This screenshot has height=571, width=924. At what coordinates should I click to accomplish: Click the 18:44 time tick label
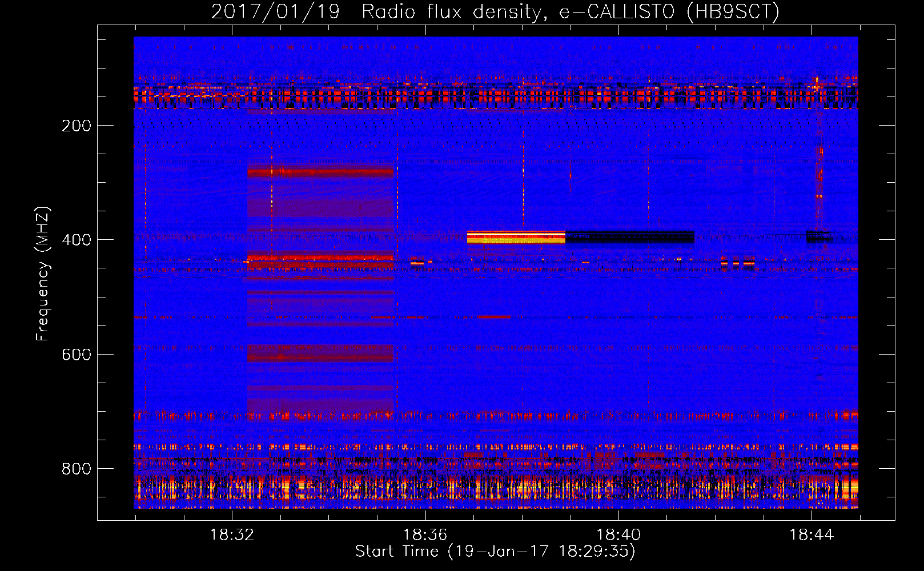tap(811, 535)
